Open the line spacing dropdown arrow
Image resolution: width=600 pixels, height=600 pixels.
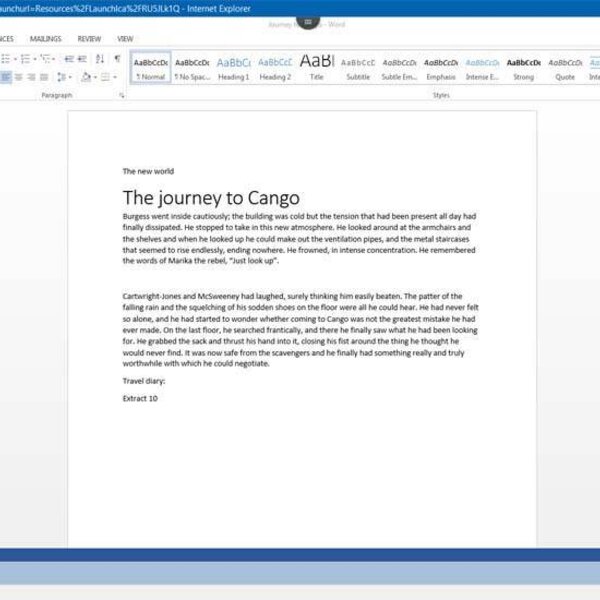[x=70, y=77]
